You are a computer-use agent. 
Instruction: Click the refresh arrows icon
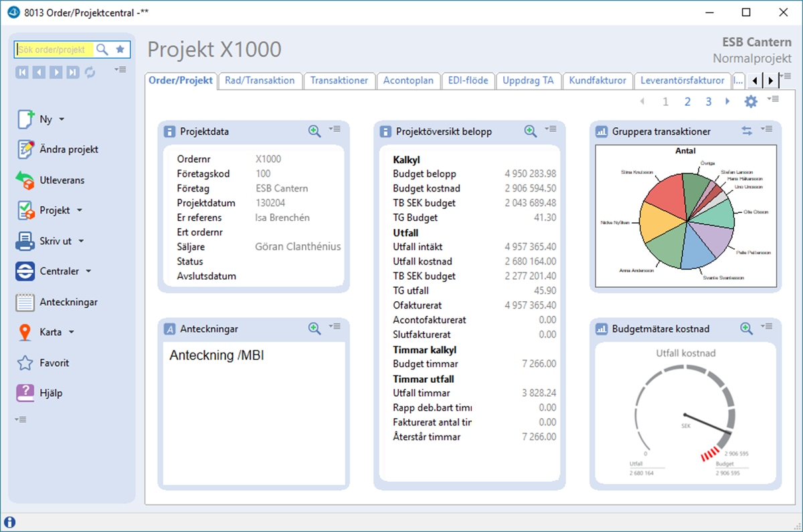90,72
